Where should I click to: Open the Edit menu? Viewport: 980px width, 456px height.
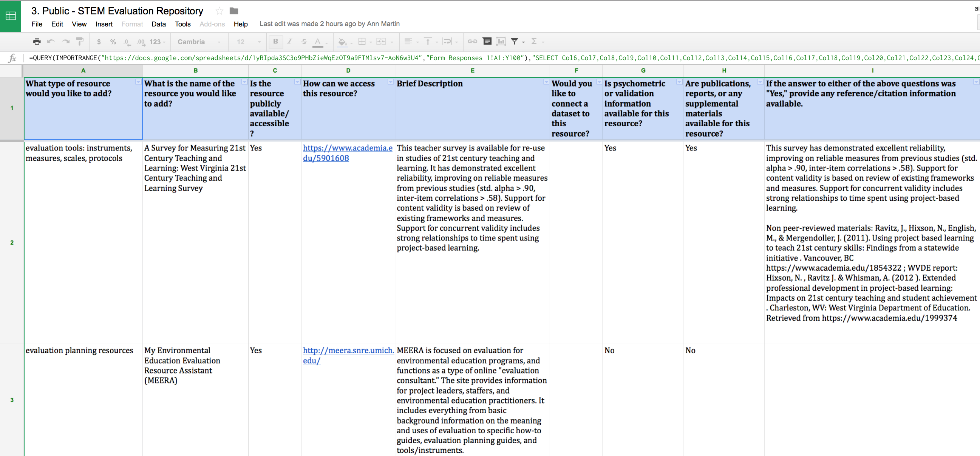(57, 24)
